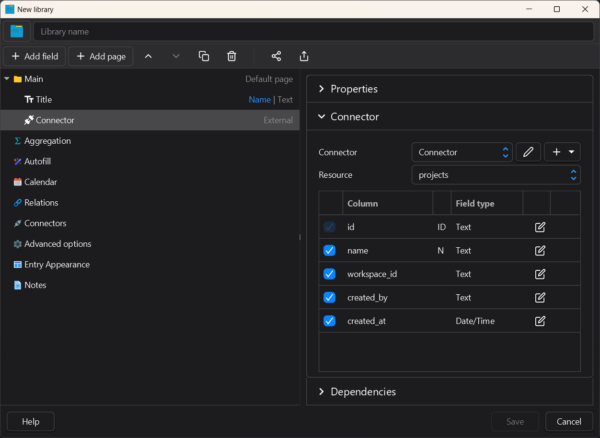Open the Connector dropdown
600x438 pixels.
(x=461, y=152)
